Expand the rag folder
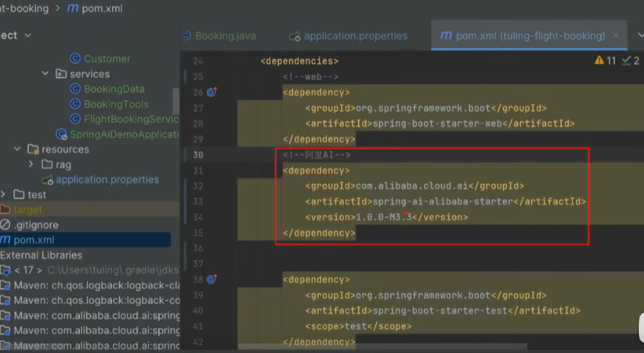Image resolution: width=644 pixels, height=353 pixels. (31, 164)
